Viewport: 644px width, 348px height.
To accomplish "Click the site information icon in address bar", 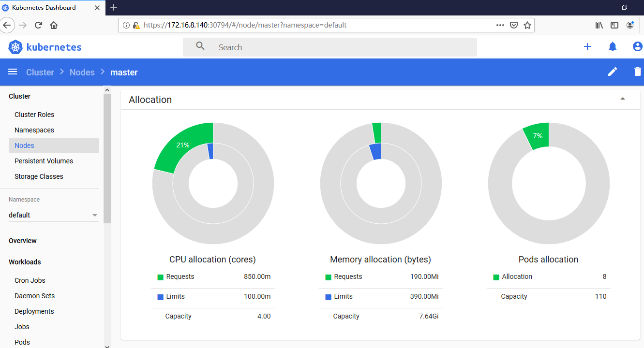I will pos(126,25).
